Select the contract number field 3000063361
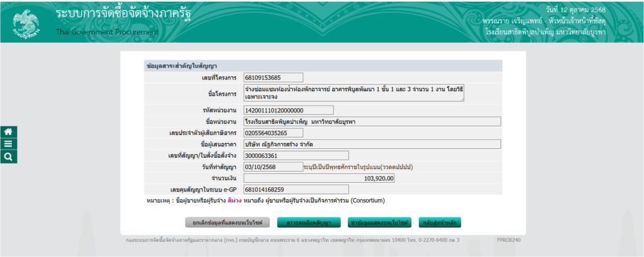The width and height of the screenshot is (644, 257). point(295,156)
